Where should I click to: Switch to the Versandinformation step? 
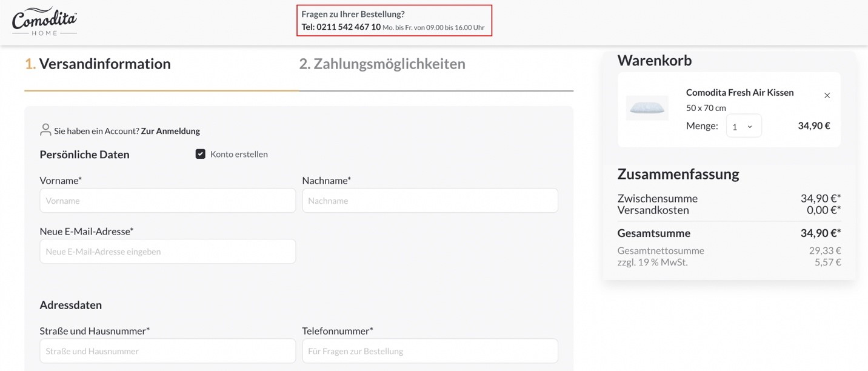point(98,64)
